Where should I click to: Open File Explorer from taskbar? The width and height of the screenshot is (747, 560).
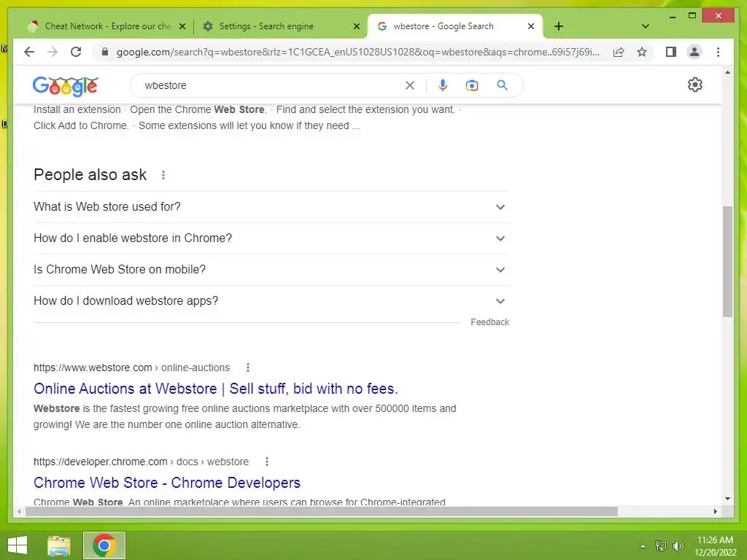[x=59, y=545]
